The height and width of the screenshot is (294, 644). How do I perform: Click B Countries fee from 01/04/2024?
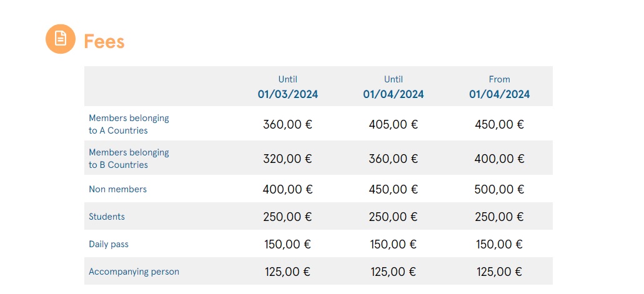coord(499,159)
